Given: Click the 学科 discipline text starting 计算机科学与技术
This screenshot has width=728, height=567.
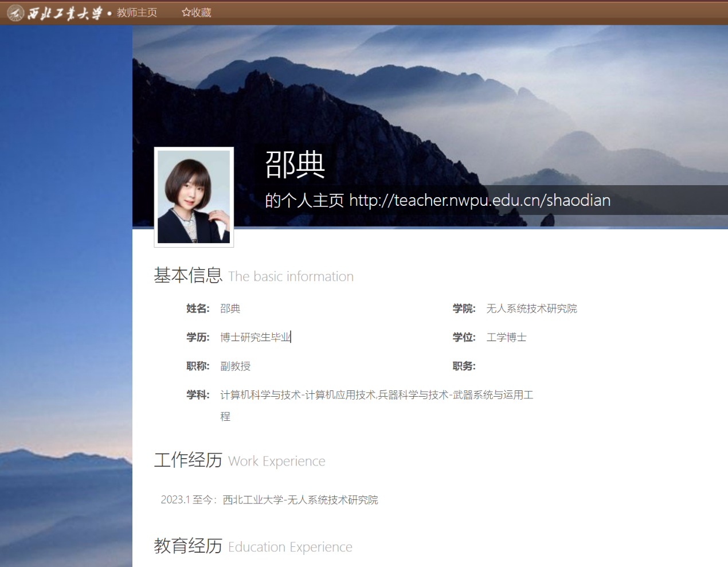Looking at the screenshot, I should point(376,395).
